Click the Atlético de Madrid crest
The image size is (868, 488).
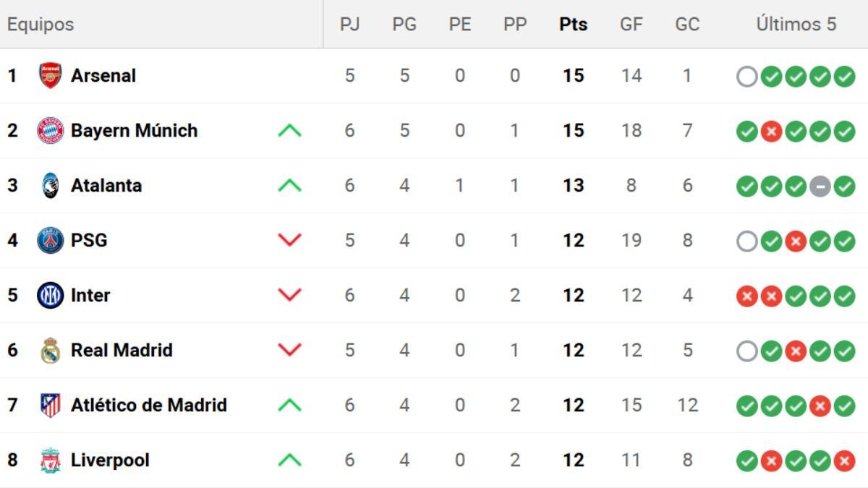tap(50, 406)
